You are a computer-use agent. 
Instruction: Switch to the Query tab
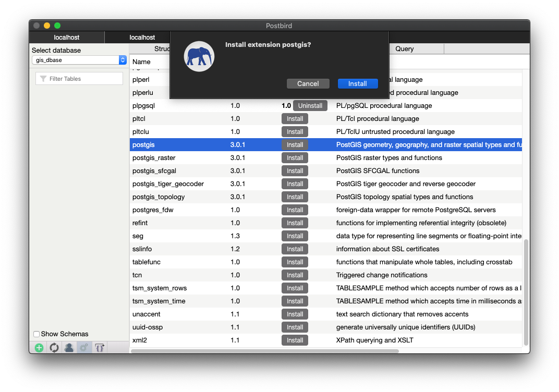click(x=404, y=48)
